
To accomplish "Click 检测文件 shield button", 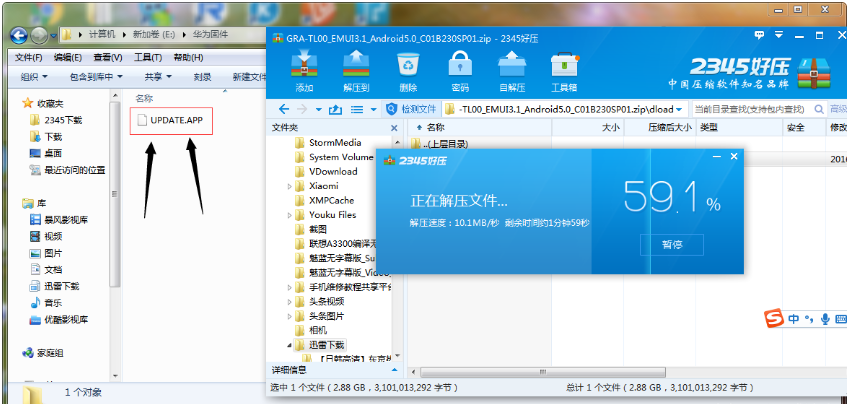I will [410, 109].
